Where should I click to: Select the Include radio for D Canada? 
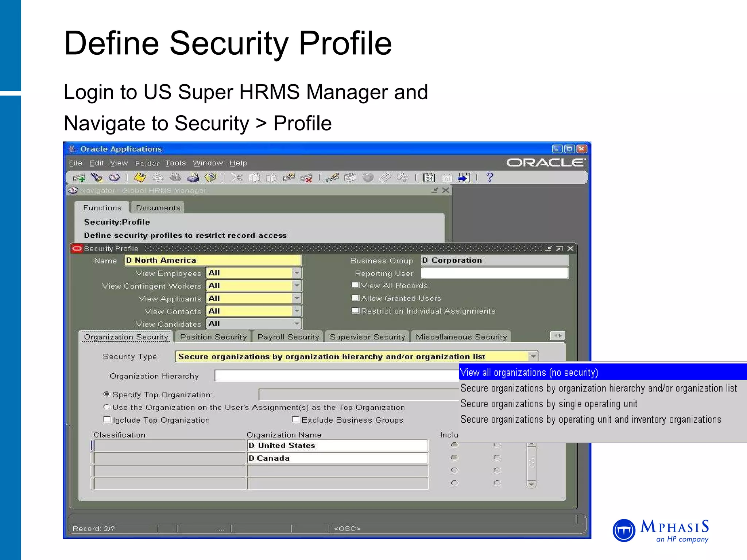pyautogui.click(x=454, y=458)
